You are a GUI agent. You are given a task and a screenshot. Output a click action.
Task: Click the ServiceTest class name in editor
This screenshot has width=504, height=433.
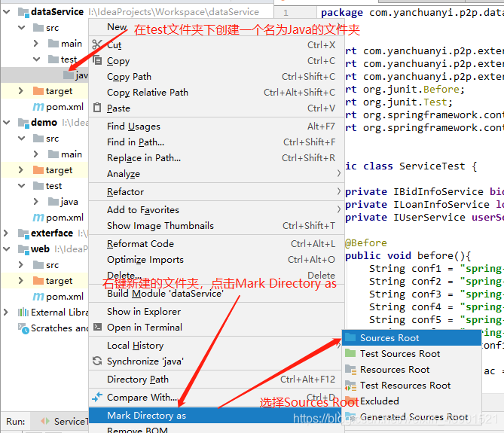[432, 166]
